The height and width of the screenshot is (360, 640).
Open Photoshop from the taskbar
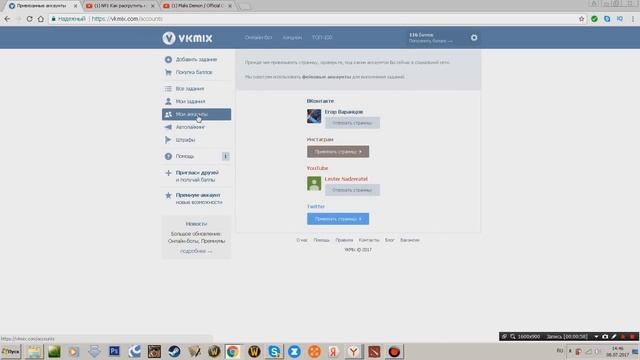point(114,351)
